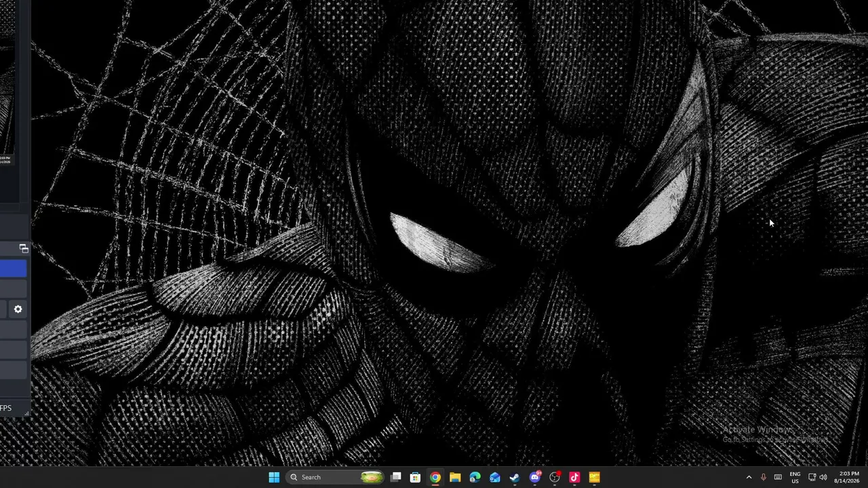Open Discord from the taskbar
Viewport: 868px width, 488px height.
click(535, 477)
